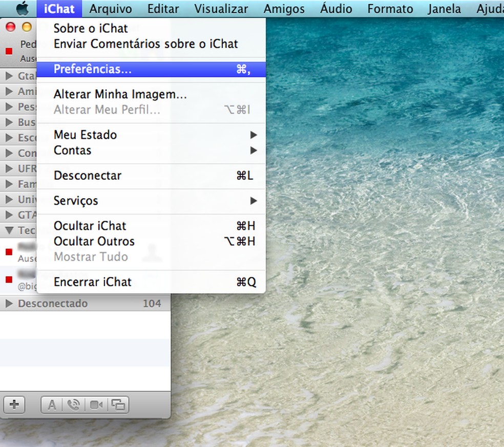Viewport: 504px width, 447px height.
Task: Click the 104 count in Desconectado row
Action: 152,303
